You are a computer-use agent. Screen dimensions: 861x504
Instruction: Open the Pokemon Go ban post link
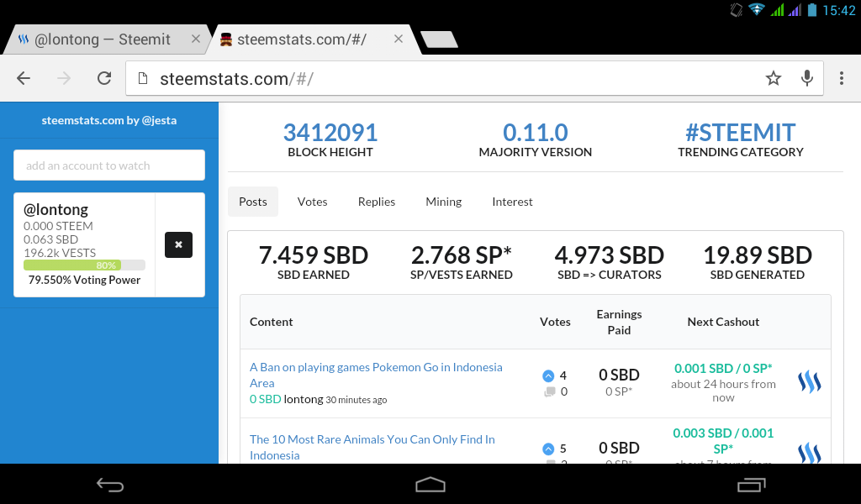(x=375, y=375)
